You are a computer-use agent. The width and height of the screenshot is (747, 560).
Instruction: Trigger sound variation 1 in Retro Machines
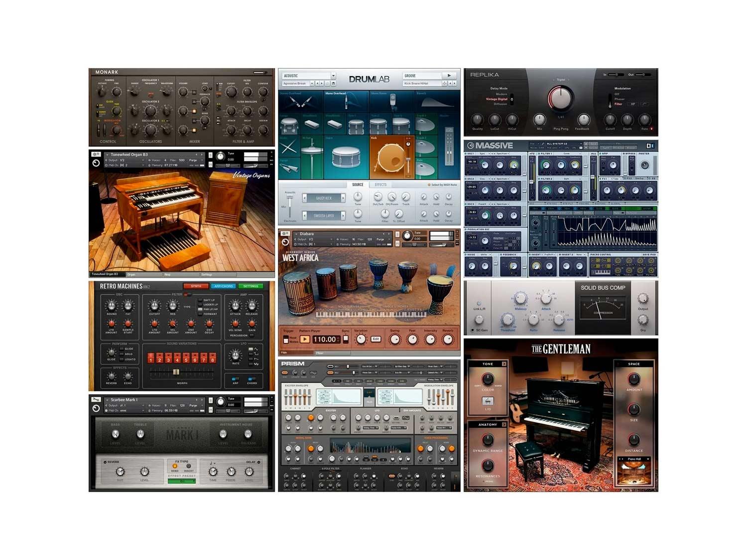point(151,358)
